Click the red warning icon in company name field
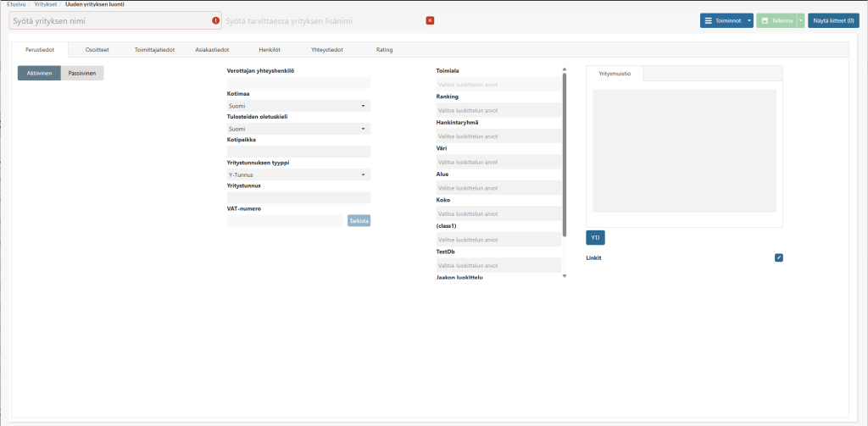This screenshot has width=868, height=426. coord(215,20)
